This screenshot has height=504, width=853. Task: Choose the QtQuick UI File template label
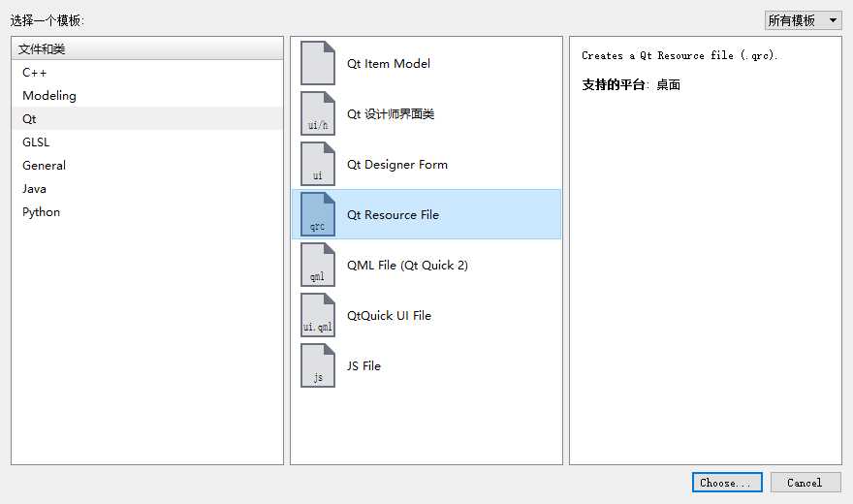(x=389, y=316)
